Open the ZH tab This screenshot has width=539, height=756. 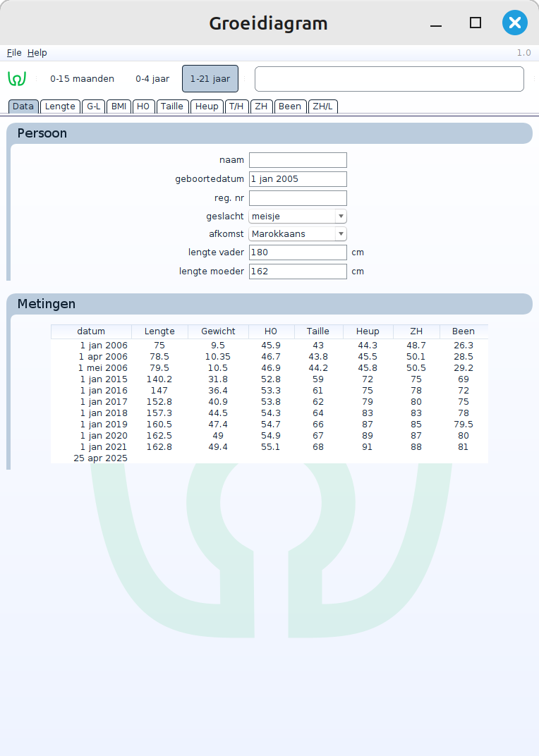(261, 106)
